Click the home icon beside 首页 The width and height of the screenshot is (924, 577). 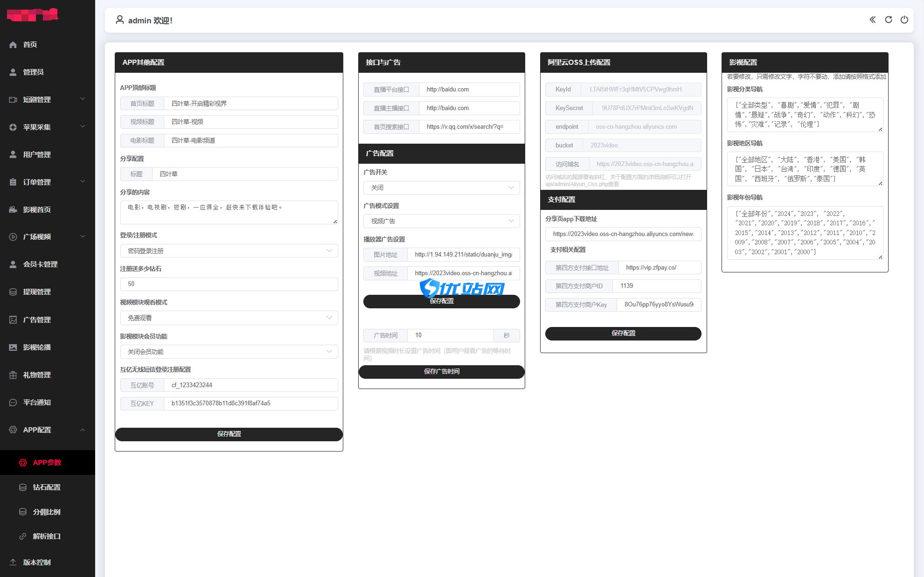point(13,45)
